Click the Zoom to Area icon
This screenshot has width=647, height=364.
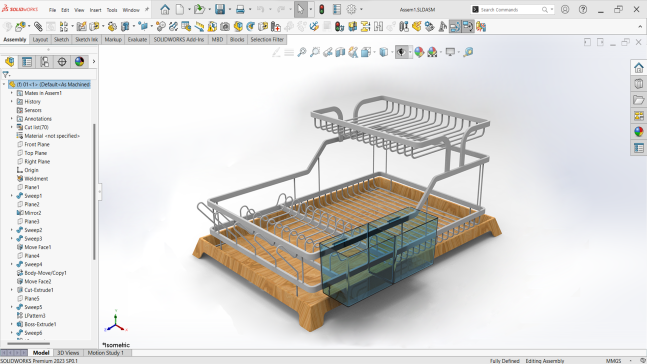(314, 52)
